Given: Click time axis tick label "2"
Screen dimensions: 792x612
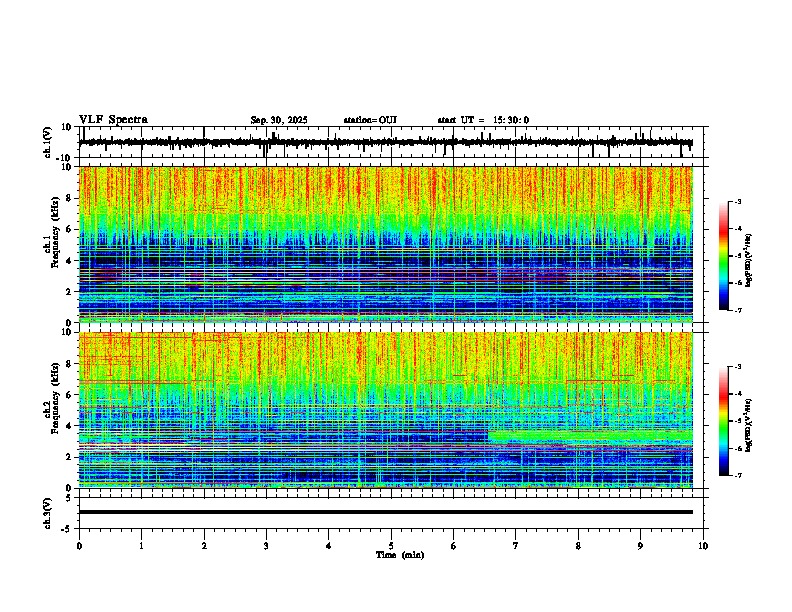Looking at the screenshot, I should point(204,546).
